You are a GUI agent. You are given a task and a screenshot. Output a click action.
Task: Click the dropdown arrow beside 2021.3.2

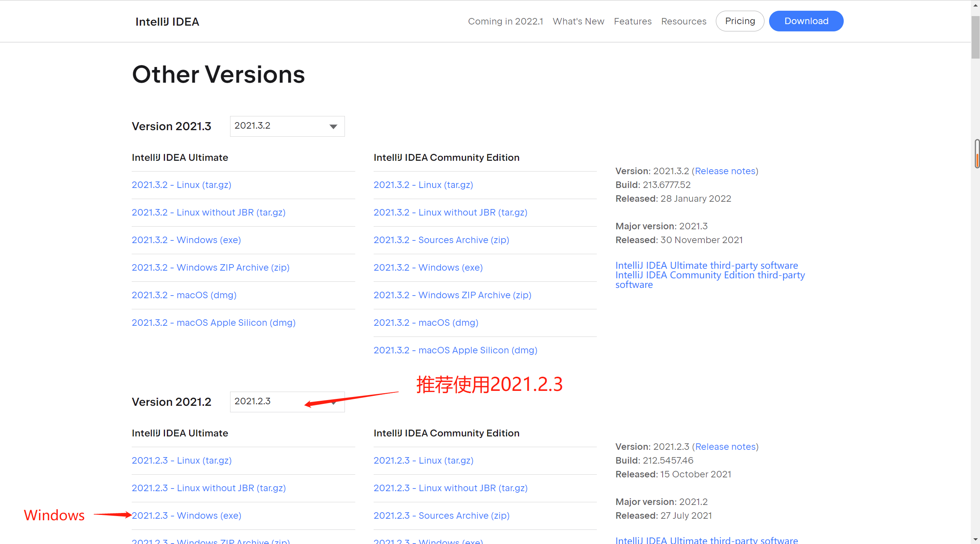coord(333,127)
